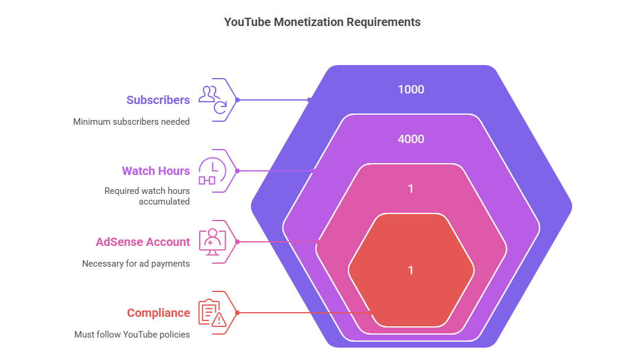Select text 'Must follow YouTube policies'
Image resolution: width=644 pixels, height=363 pixels.
pyautogui.click(x=132, y=335)
